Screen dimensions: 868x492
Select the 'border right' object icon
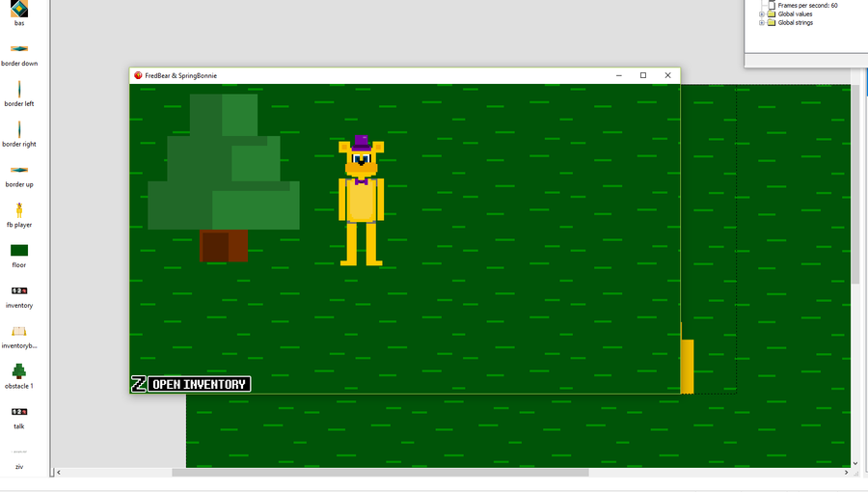click(19, 129)
